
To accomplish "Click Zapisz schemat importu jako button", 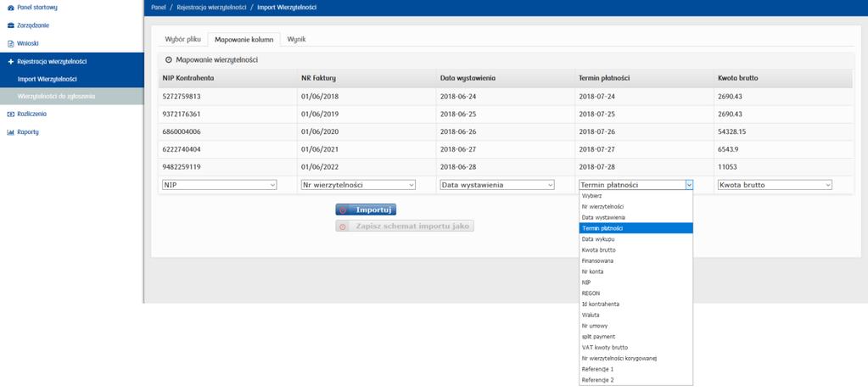I will tap(405, 226).
